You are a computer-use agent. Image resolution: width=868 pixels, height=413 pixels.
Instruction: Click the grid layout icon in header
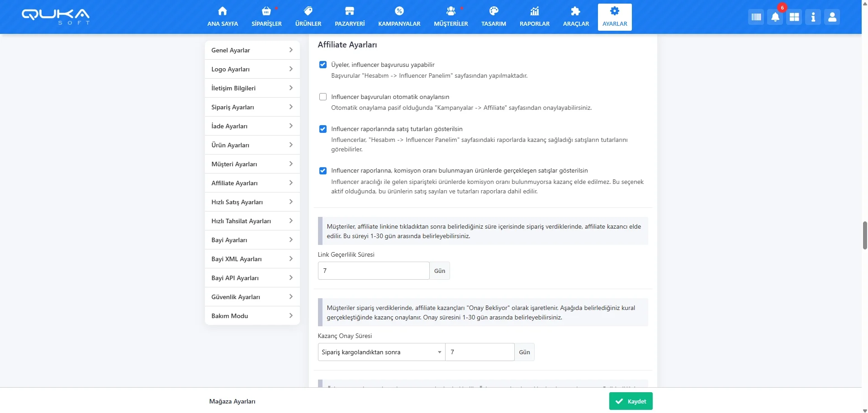[x=794, y=17]
